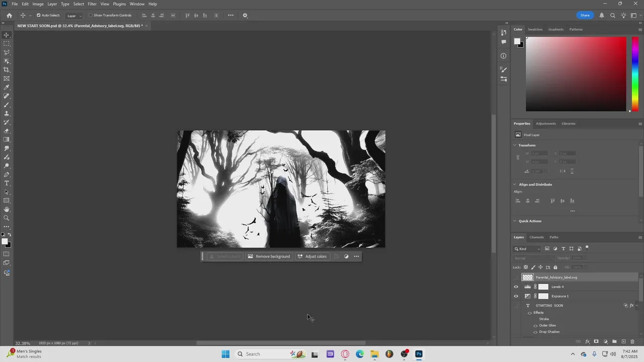Image resolution: width=644 pixels, height=362 pixels.
Task: Select the Hand tool
Action: coord(7,209)
